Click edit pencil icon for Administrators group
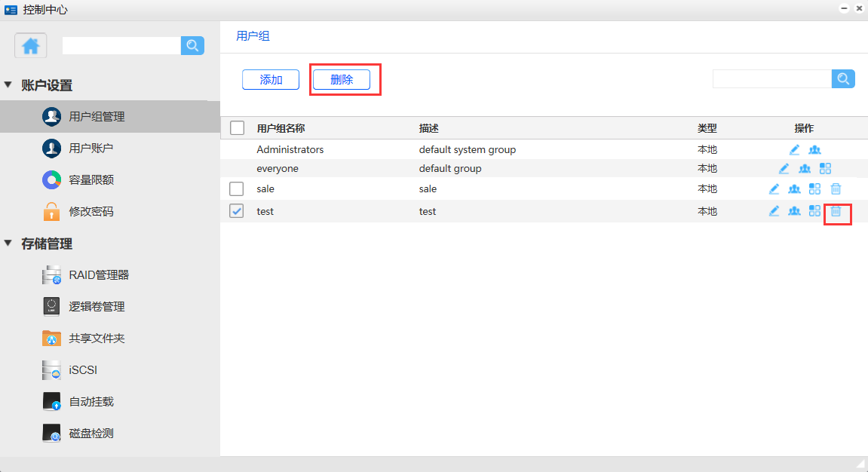The image size is (868, 472). tap(795, 149)
